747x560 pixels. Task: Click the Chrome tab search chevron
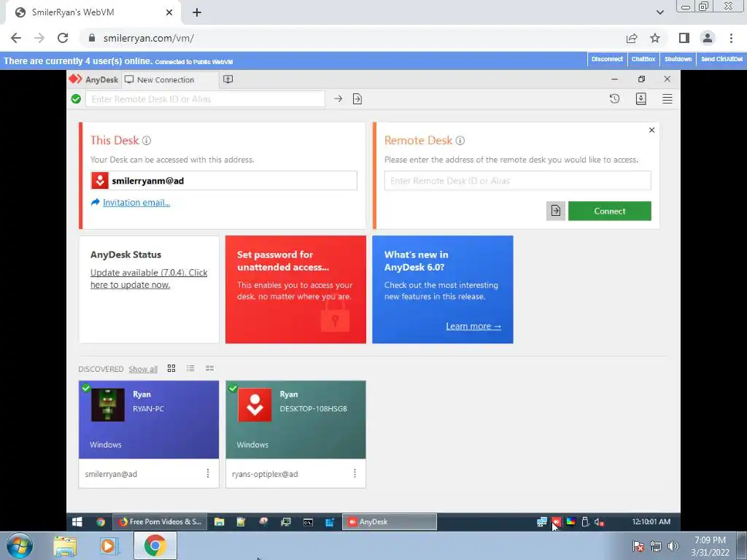pyautogui.click(x=659, y=12)
